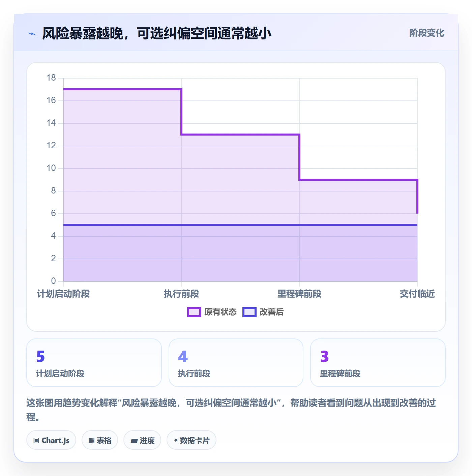Toggle the 原有状态 legend swatch

[x=194, y=312]
